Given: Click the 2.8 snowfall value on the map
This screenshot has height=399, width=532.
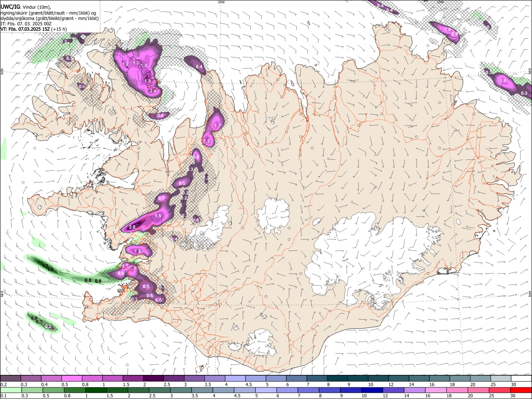Looking at the screenshot, I should coord(132,227).
